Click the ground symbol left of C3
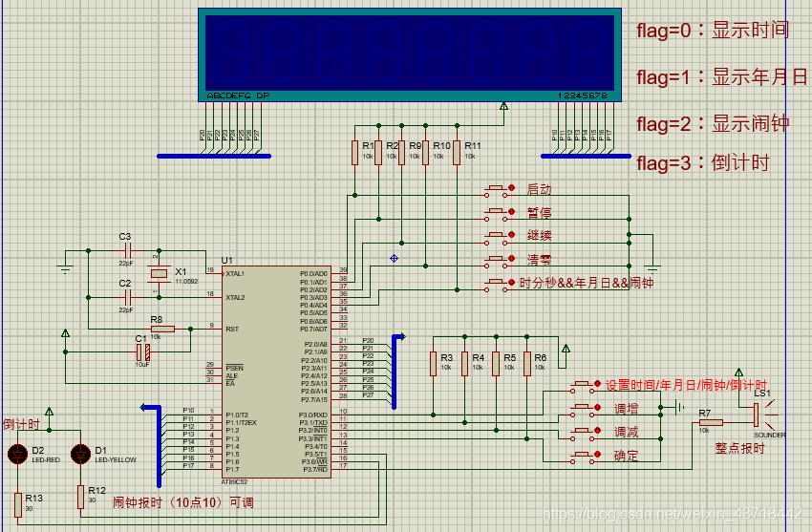The height and width of the screenshot is (532, 812). click(x=65, y=268)
